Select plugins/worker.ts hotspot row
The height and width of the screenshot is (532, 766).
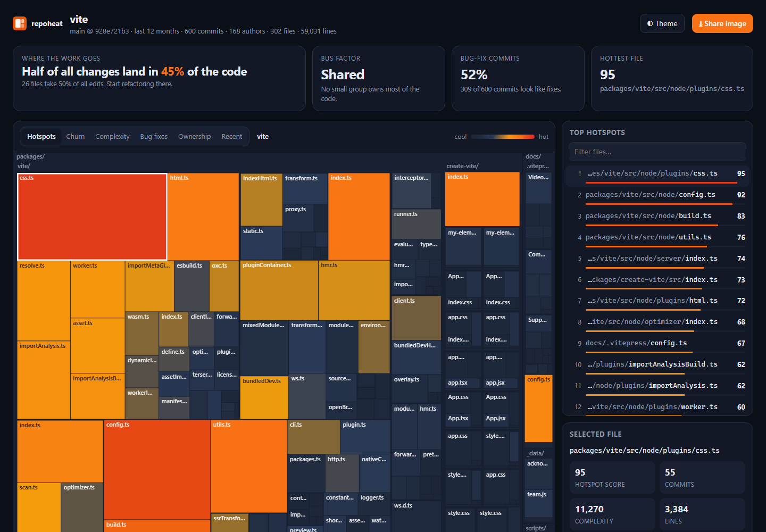coord(657,408)
